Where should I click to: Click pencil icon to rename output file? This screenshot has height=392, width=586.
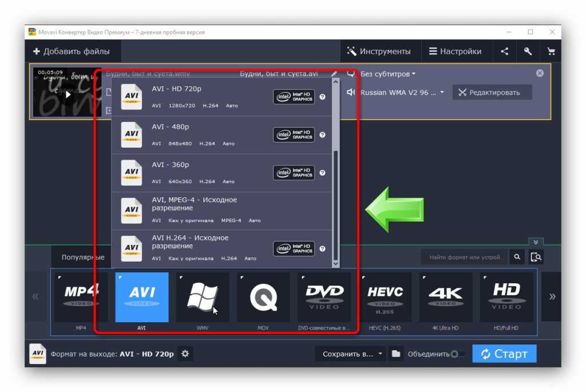(334, 74)
